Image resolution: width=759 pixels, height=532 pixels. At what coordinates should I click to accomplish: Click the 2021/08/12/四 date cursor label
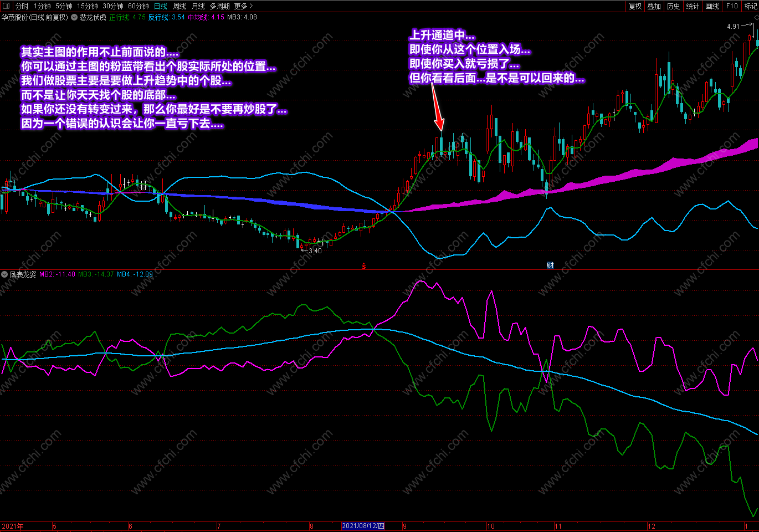click(363, 526)
